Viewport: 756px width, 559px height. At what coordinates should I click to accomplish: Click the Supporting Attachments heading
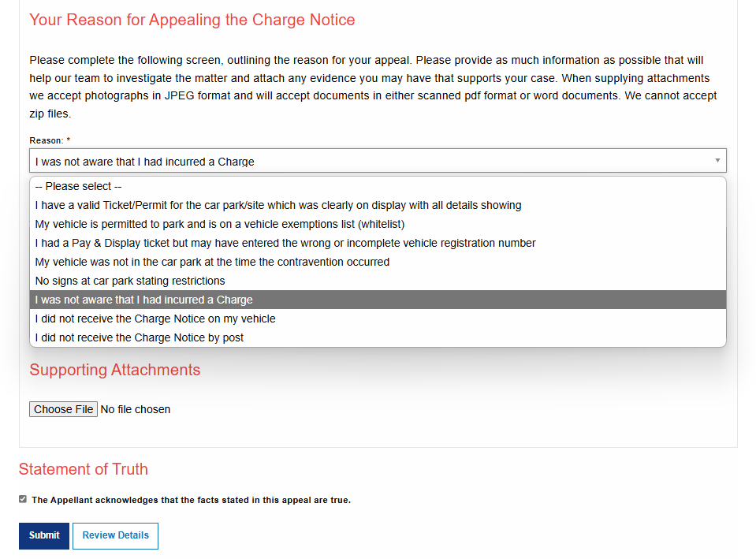(115, 370)
